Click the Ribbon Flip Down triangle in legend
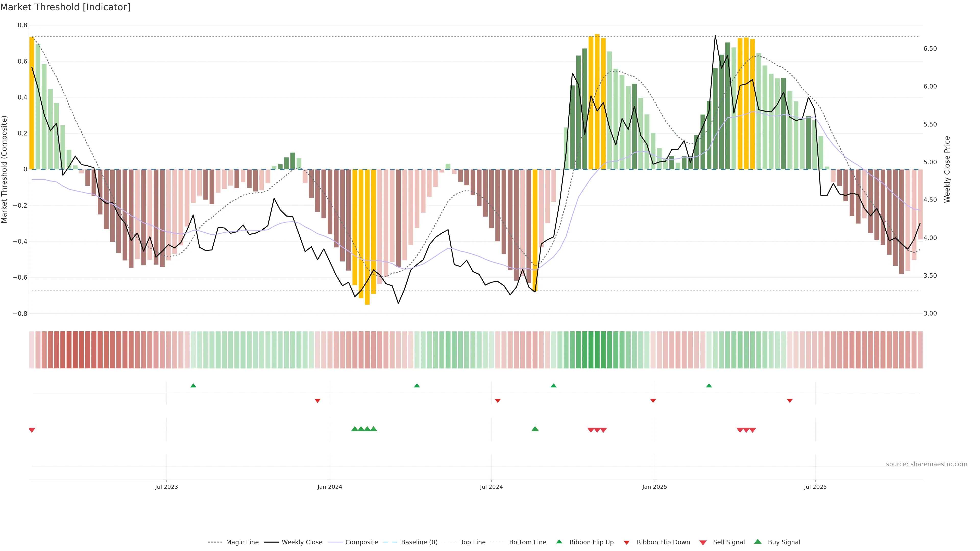This screenshot has width=980, height=551. pos(626,542)
